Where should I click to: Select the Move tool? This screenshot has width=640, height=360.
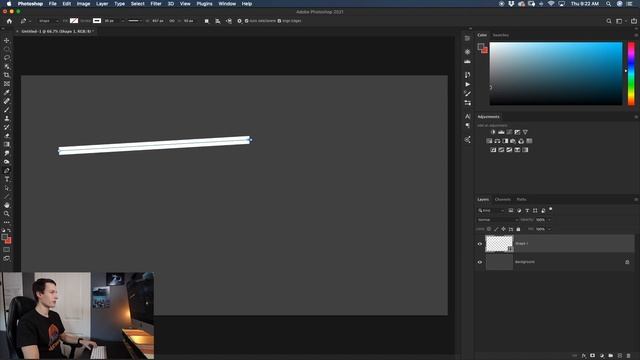click(x=7, y=40)
